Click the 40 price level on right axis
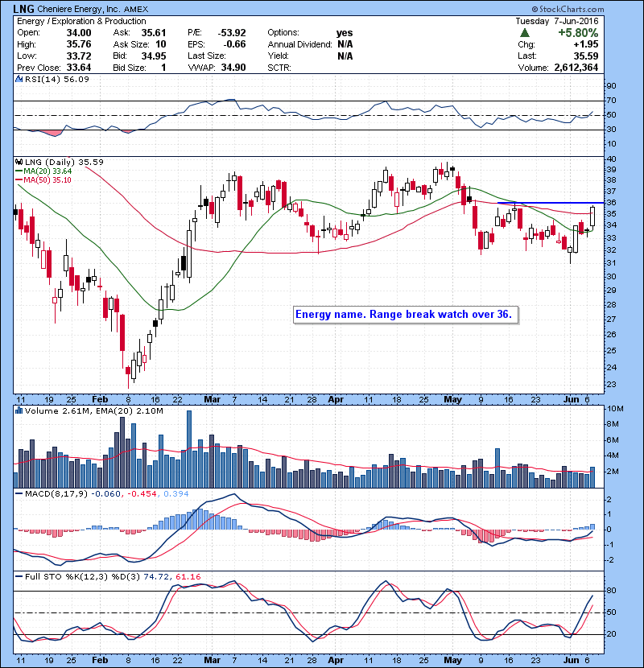Viewport: 644px width, 668px height. [611, 159]
